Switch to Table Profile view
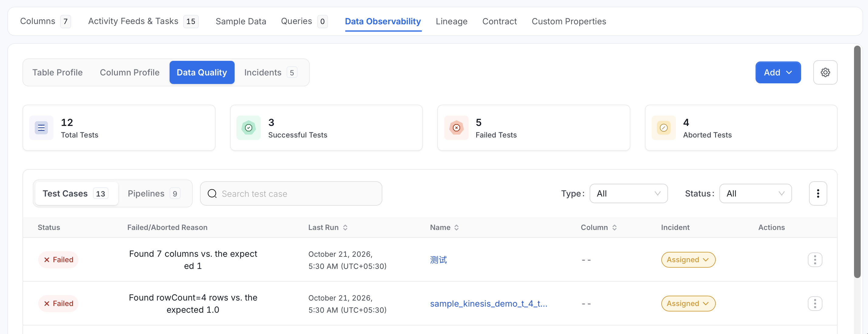This screenshot has height=334, width=868. (57, 72)
